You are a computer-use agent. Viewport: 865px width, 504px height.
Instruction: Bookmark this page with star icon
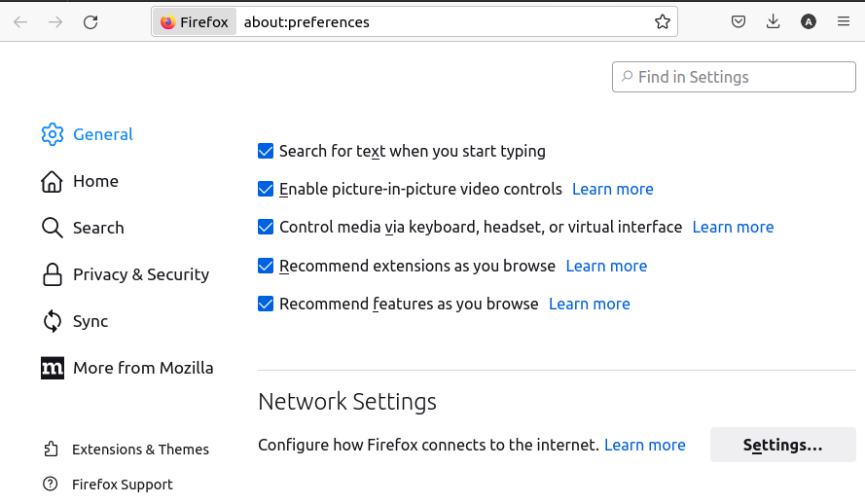click(663, 21)
